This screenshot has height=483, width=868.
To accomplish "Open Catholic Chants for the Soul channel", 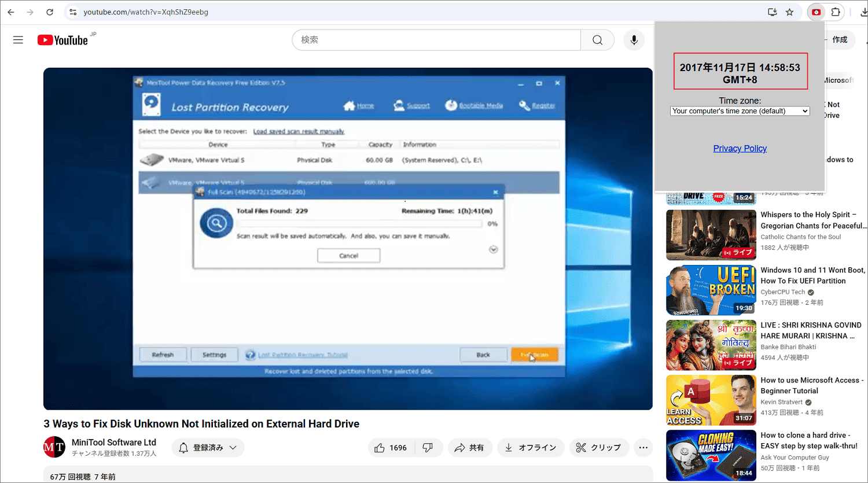I will point(801,237).
